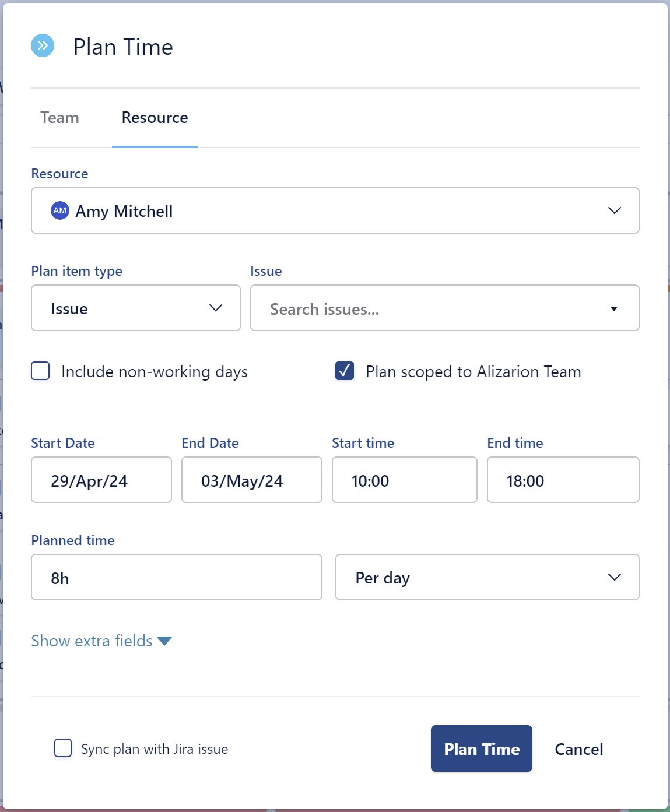Image resolution: width=670 pixels, height=812 pixels.
Task: Click the Cancel button
Action: click(578, 748)
